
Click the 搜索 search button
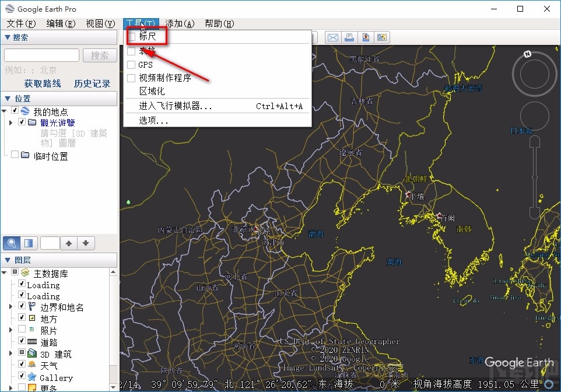click(100, 55)
